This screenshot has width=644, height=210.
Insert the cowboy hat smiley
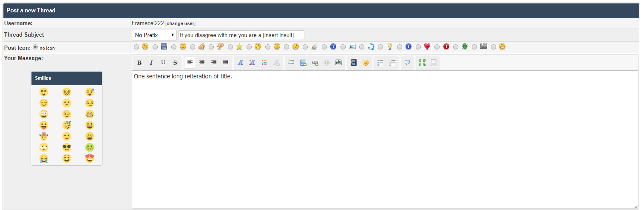tap(44, 136)
